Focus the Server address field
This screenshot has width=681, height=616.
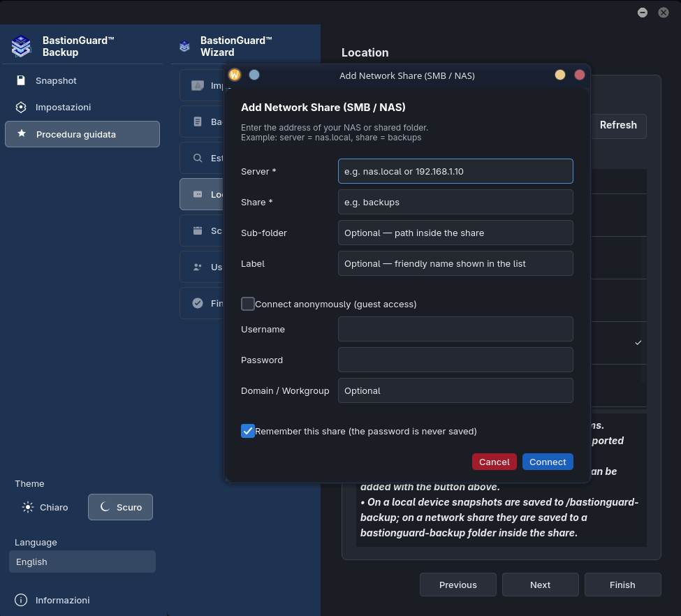coord(455,171)
